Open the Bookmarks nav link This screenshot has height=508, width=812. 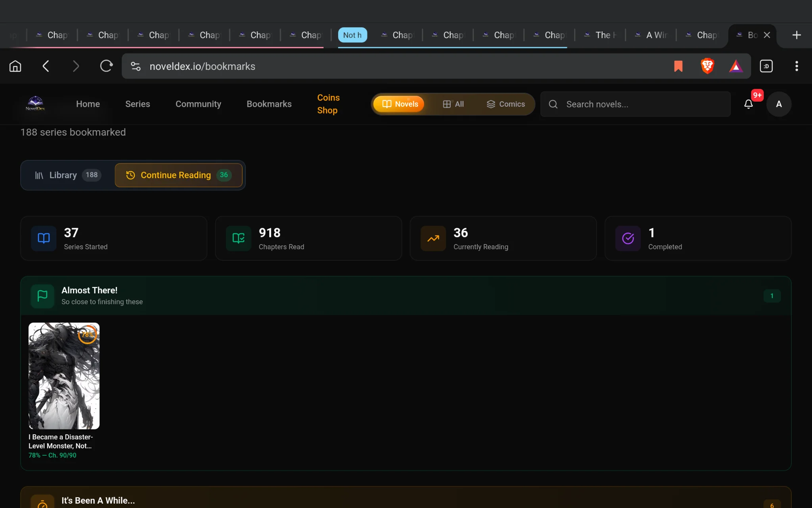tap(269, 104)
